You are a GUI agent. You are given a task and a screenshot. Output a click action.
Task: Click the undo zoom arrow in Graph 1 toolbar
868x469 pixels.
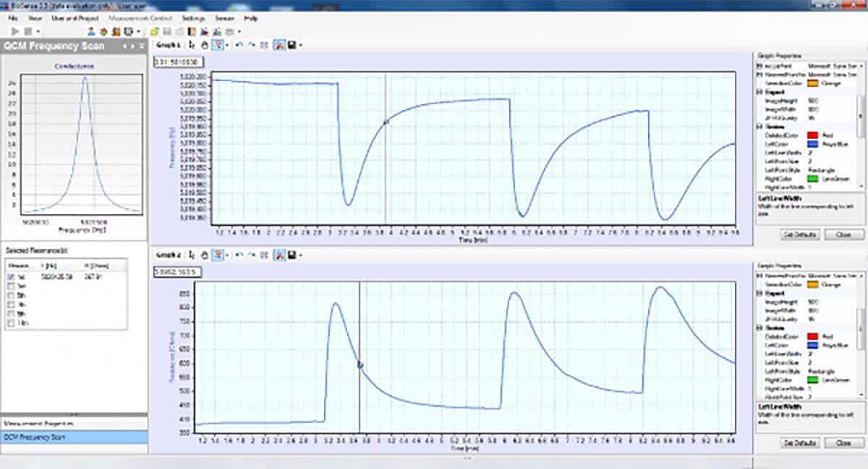[x=238, y=45]
